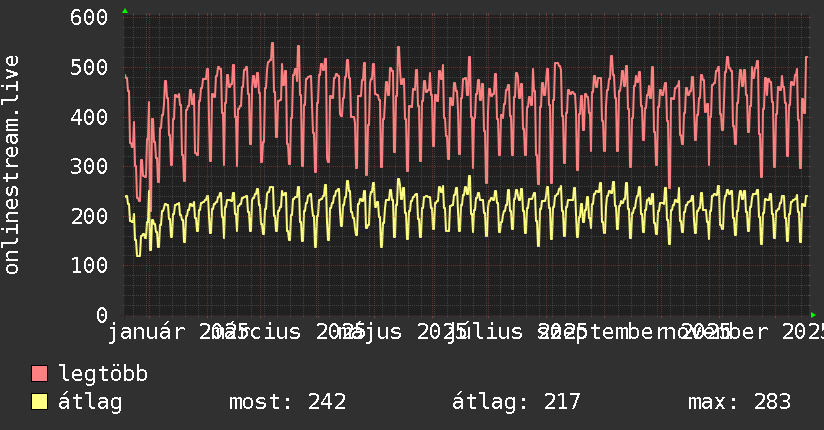The image size is (824, 430).
Task: Click the 'július 2025' axis label
Action: tap(517, 332)
